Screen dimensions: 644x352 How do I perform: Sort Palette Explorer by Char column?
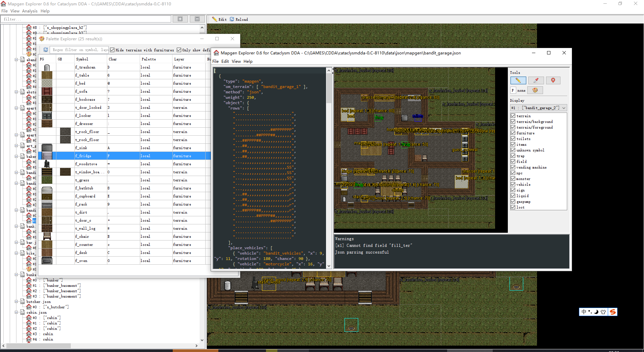pos(123,59)
